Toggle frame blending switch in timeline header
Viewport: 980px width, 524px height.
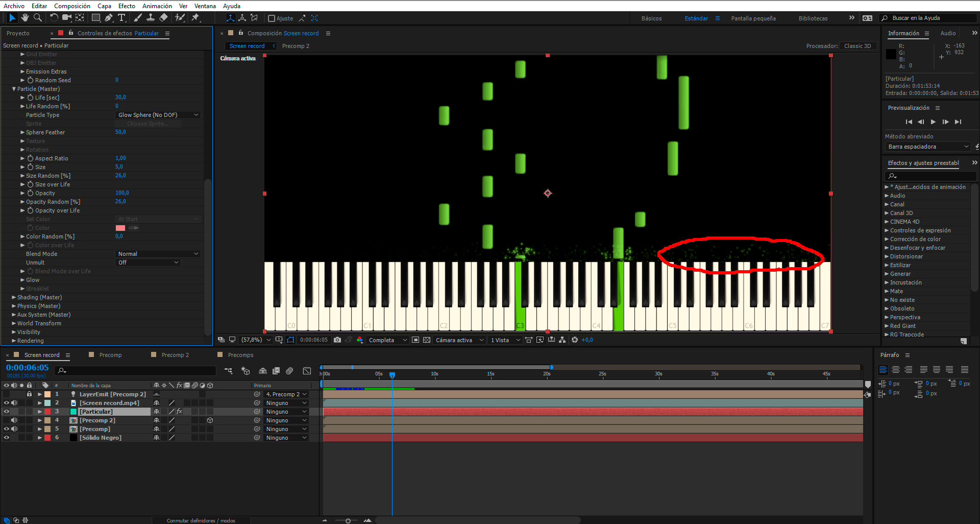point(276,371)
